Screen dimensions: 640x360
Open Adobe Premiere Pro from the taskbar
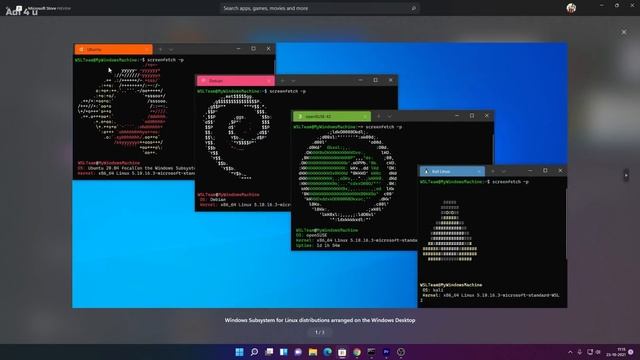pyautogui.click(x=386, y=352)
